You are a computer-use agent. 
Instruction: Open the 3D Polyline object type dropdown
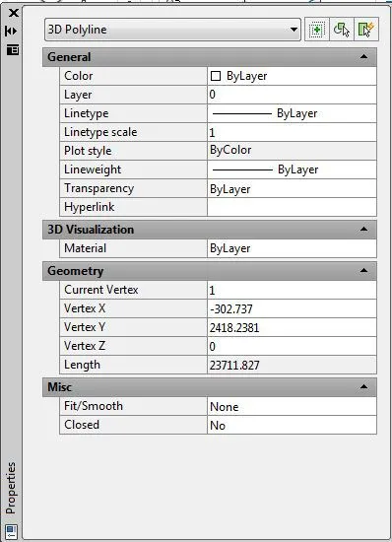point(172,30)
